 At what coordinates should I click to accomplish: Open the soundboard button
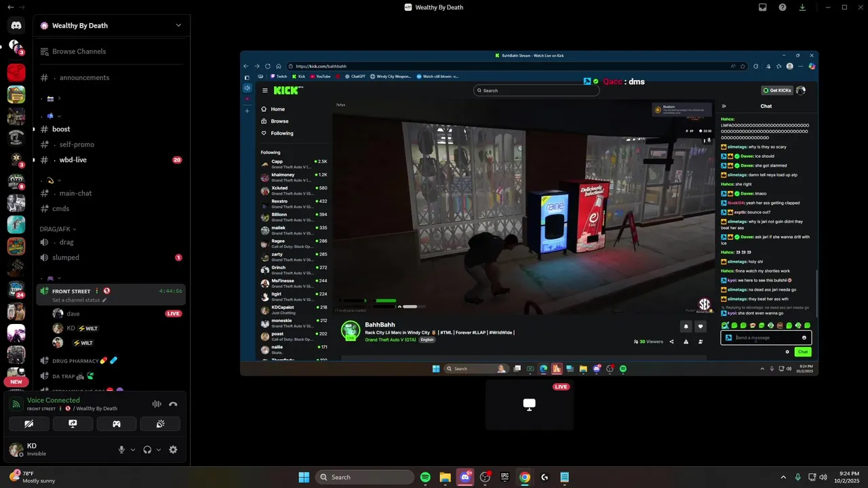pos(160,424)
